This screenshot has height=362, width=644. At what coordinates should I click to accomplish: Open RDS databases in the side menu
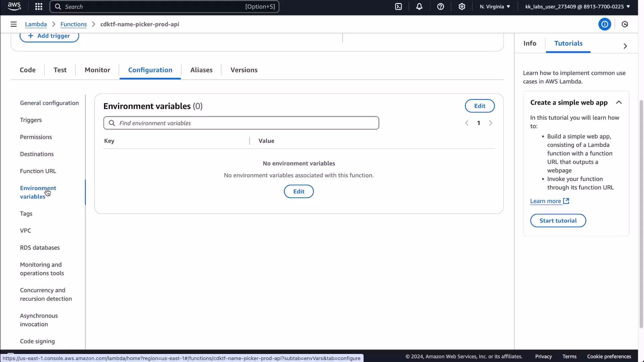[x=40, y=248]
